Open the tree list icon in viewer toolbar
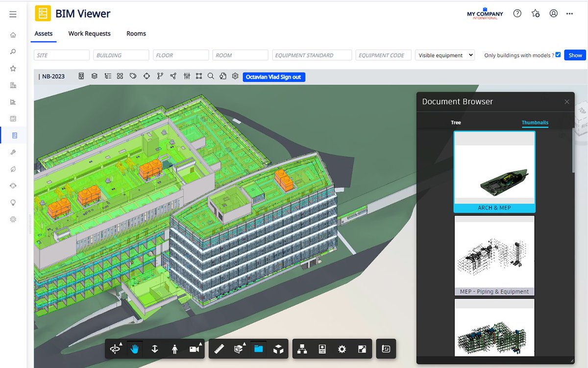This screenshot has height=368, width=588. point(108,77)
